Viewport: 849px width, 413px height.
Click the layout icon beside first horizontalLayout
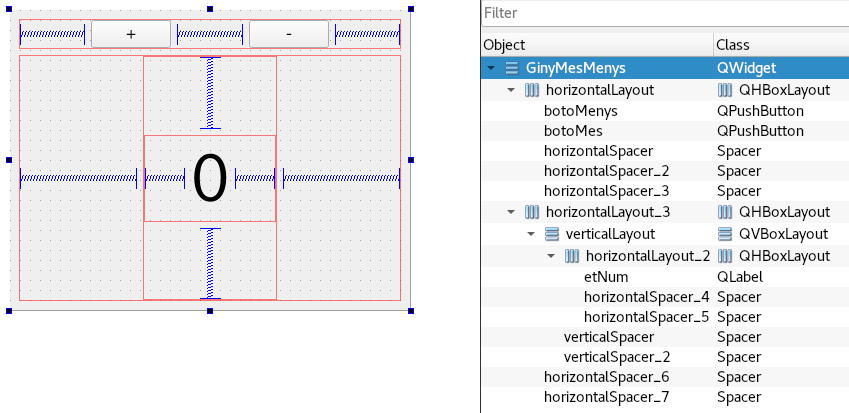coord(532,90)
